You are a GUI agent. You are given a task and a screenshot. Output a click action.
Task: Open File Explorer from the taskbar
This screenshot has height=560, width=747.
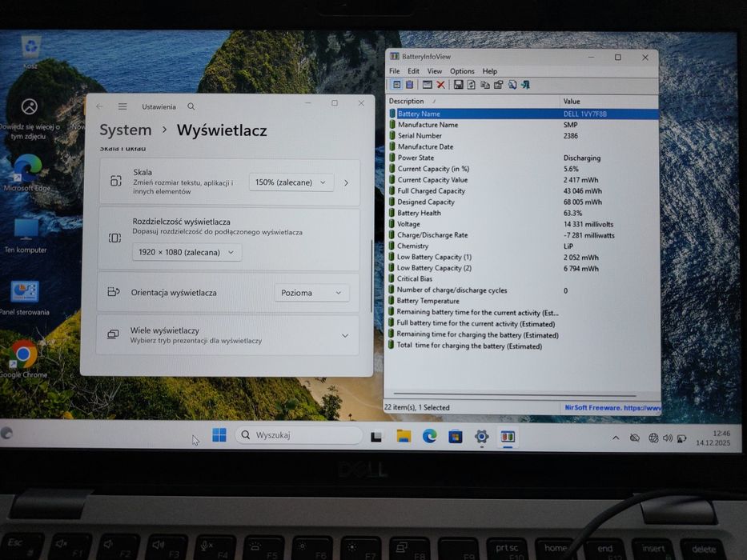[404, 436]
